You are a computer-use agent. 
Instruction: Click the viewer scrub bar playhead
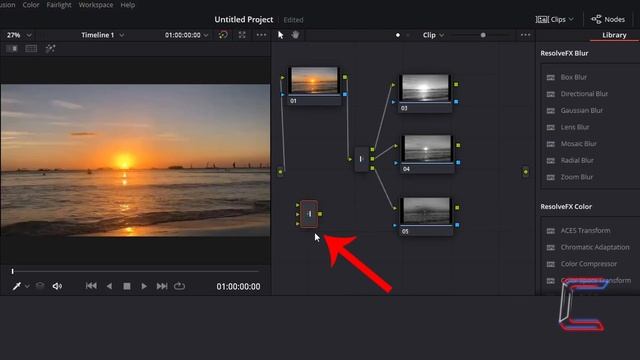[x=13, y=271]
